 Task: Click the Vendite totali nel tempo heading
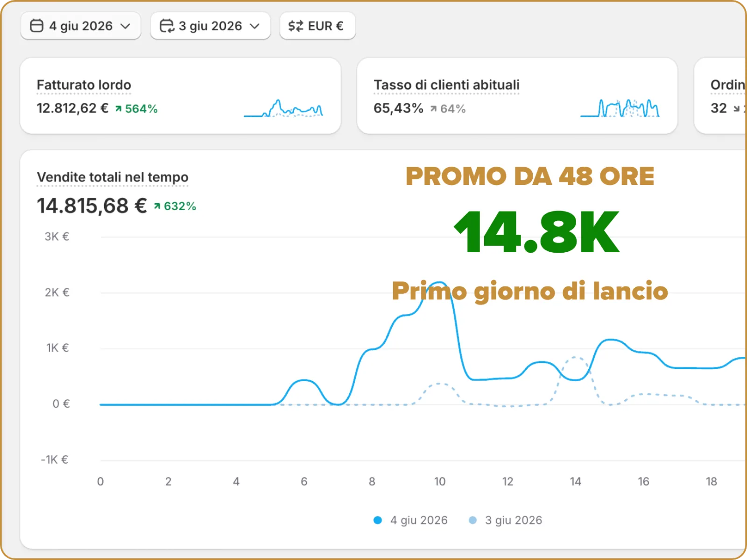pos(113,177)
